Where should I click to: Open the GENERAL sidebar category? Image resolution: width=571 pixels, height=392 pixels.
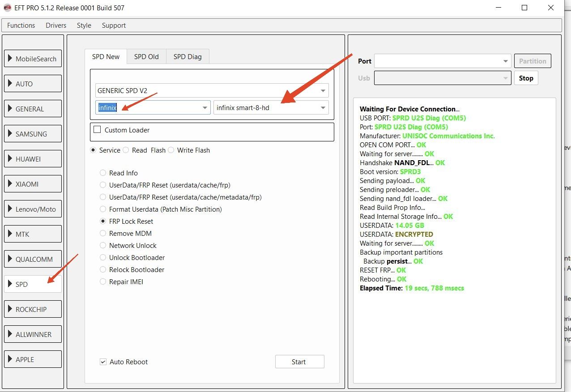[33, 109]
